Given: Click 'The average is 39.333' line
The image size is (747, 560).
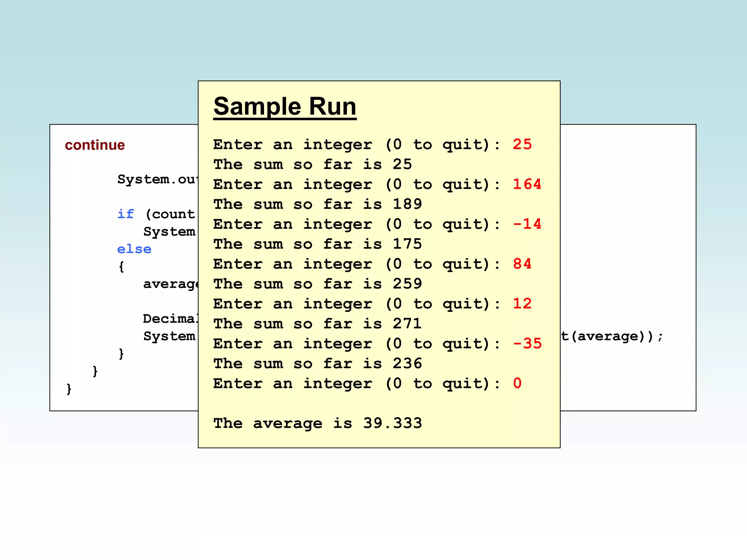Looking at the screenshot, I should click(318, 423).
